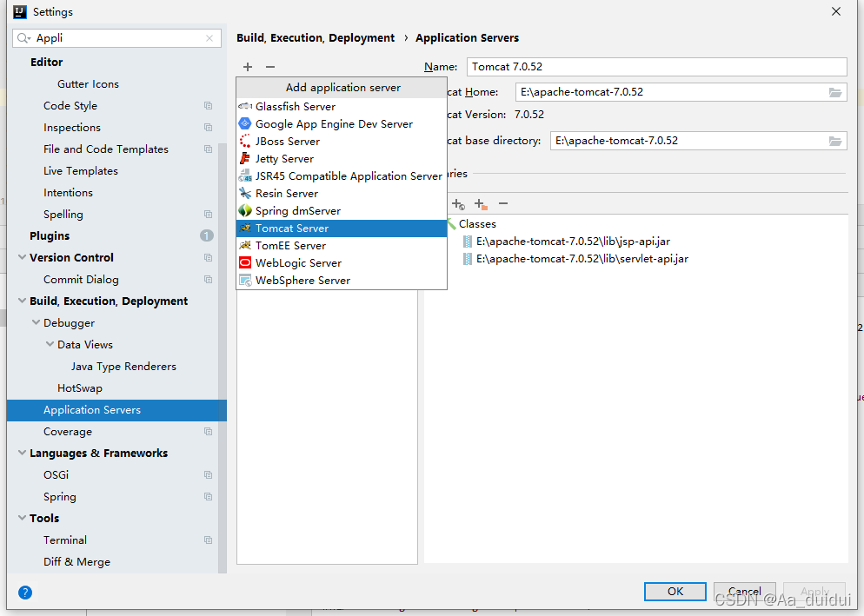This screenshot has width=864, height=616.
Task: Click the settings tree scrollbar
Action: tap(223, 358)
